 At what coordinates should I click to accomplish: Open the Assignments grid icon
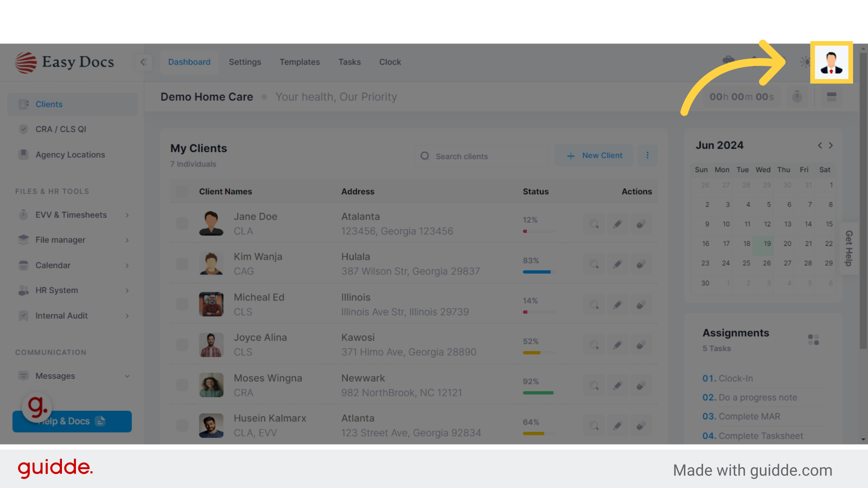(x=813, y=339)
